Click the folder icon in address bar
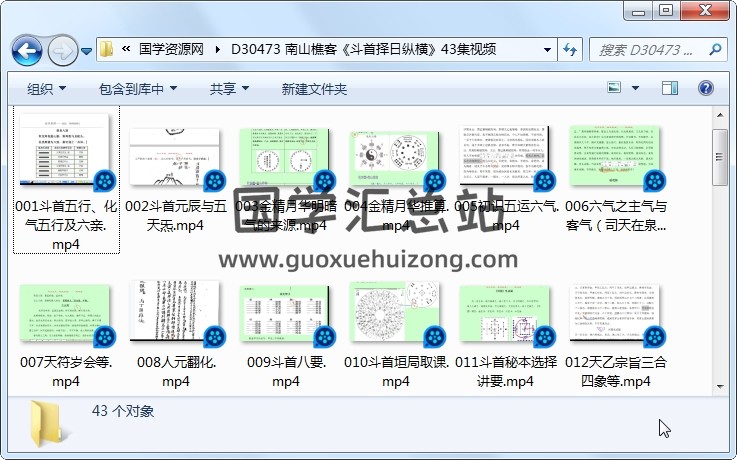737x460 pixels. [107, 49]
